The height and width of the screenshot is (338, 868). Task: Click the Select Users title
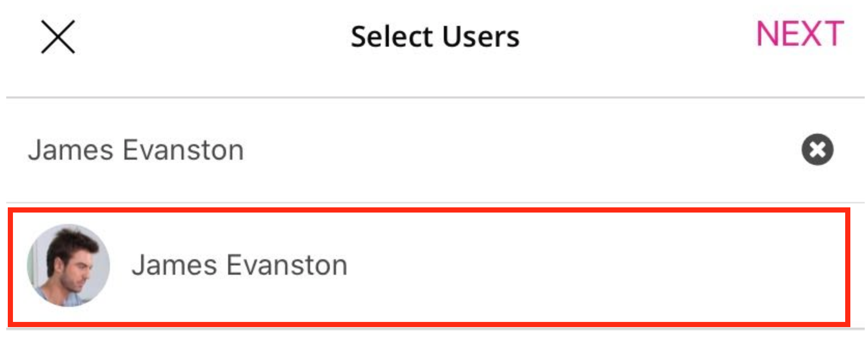click(x=435, y=37)
